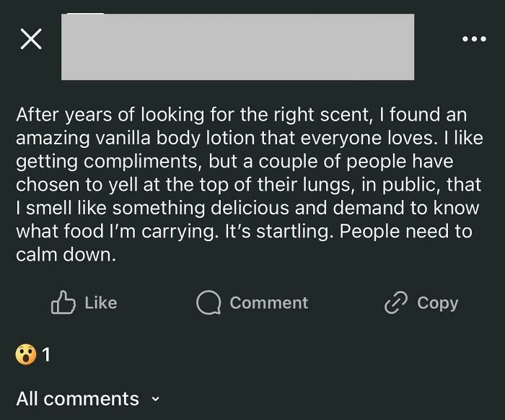
Task: Click the line starting "After years of looking"
Action: pyautogui.click(x=241, y=115)
